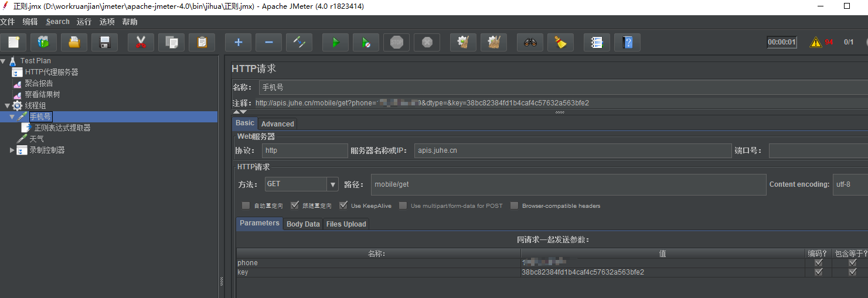Select the Parameters tab
This screenshot has height=298, width=868.
(x=260, y=223)
